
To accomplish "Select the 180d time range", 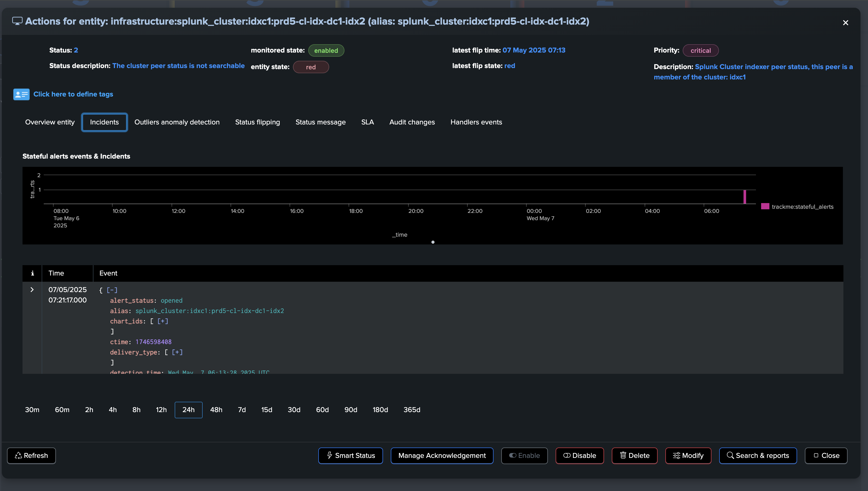I will pos(380,410).
